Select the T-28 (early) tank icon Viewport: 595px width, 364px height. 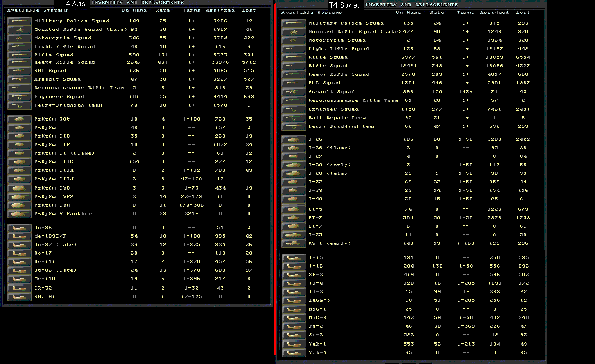pyautogui.click(x=294, y=165)
